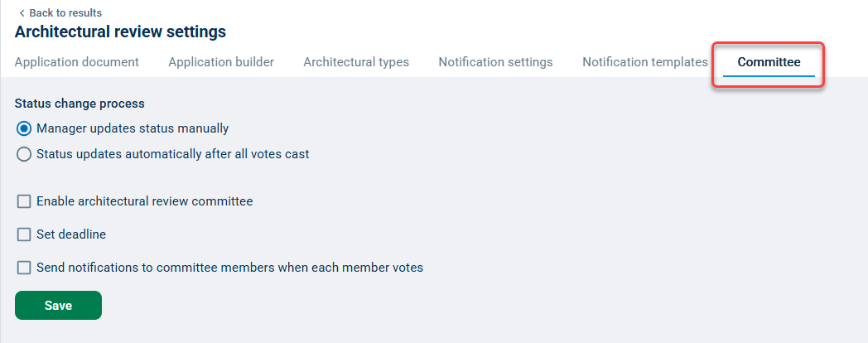
Task: Select Manager updates status manually radio button
Action: pyautogui.click(x=24, y=128)
